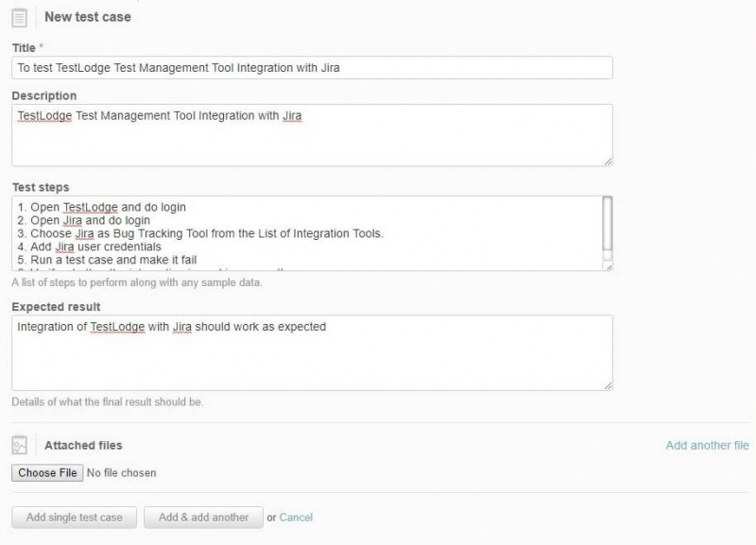
Task: Click inside the Description text area
Action: pos(312,142)
